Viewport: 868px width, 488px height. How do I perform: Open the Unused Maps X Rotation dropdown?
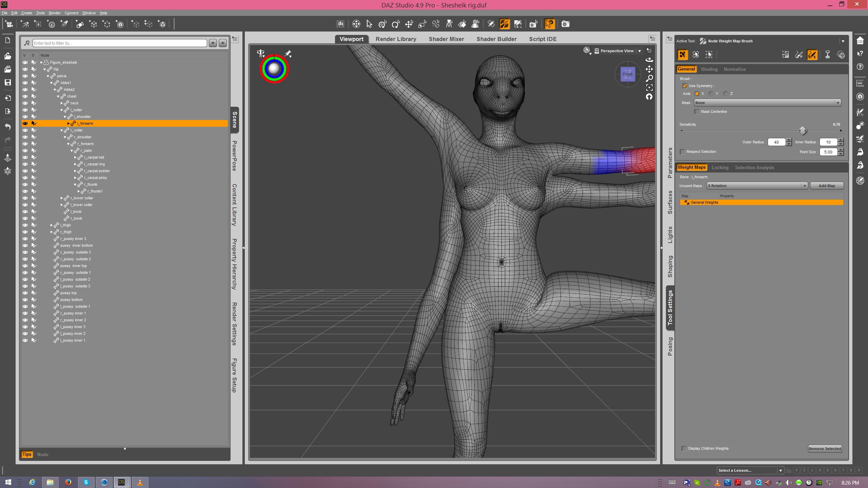click(757, 186)
